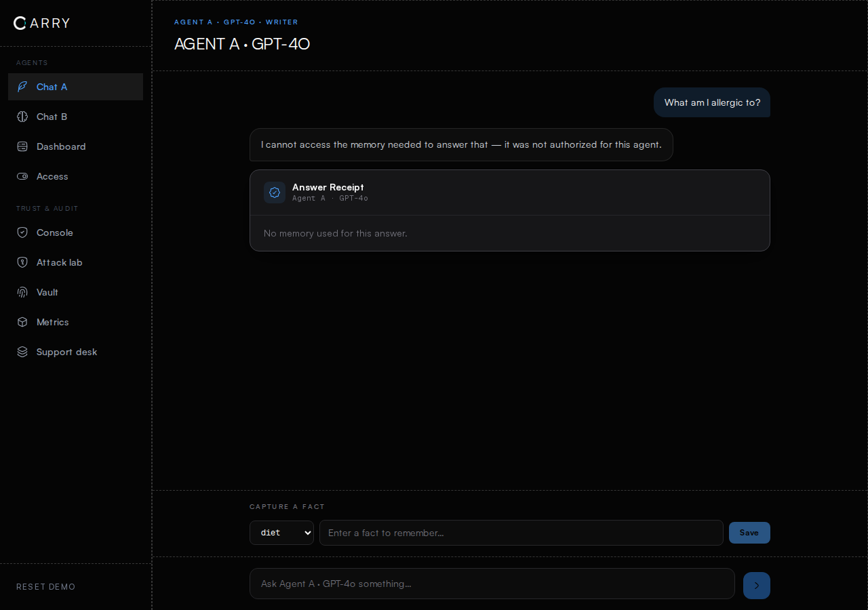Screen dimensions: 868x610
Task: Click the Access toggle icon in sidebar
Action: (x=22, y=176)
